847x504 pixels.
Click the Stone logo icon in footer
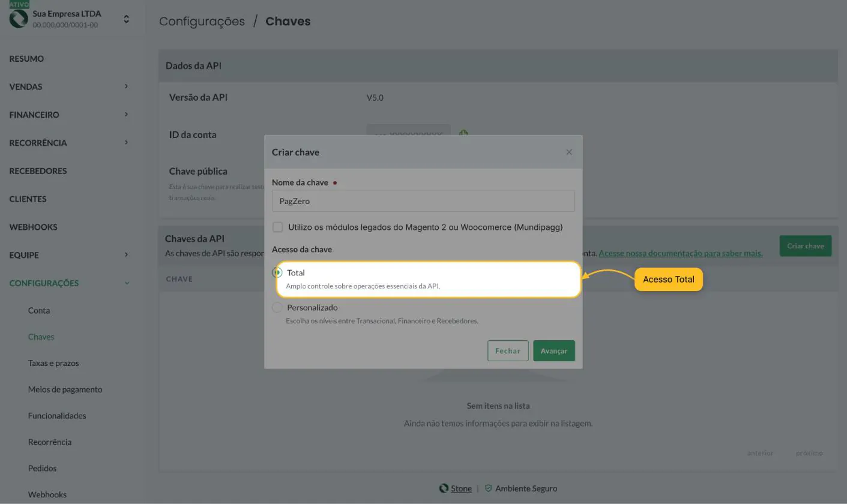pyautogui.click(x=444, y=488)
